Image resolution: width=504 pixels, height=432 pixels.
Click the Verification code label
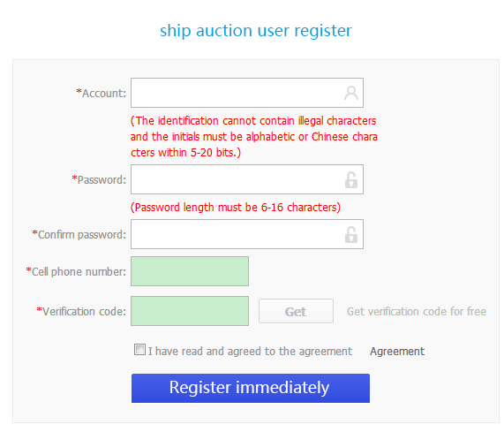81,311
